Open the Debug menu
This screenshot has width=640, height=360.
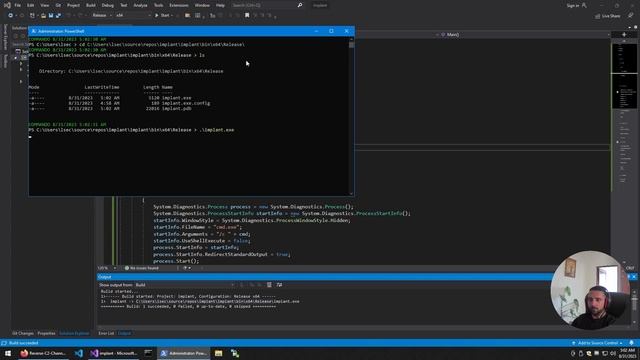click(x=108, y=5)
